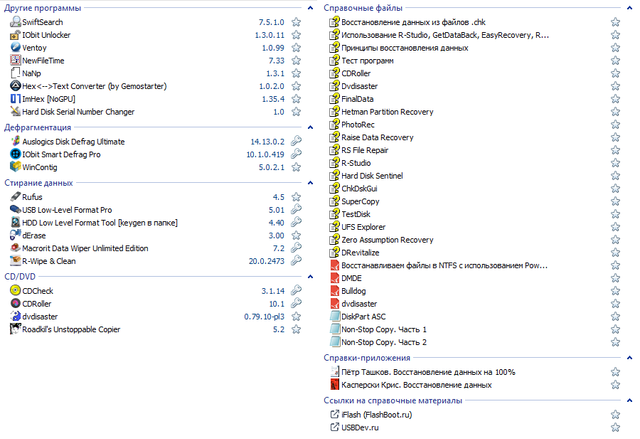Toggle favorite star for iFlash (FlashBoot.ru)
The width and height of the screenshot is (640, 439).
click(615, 415)
